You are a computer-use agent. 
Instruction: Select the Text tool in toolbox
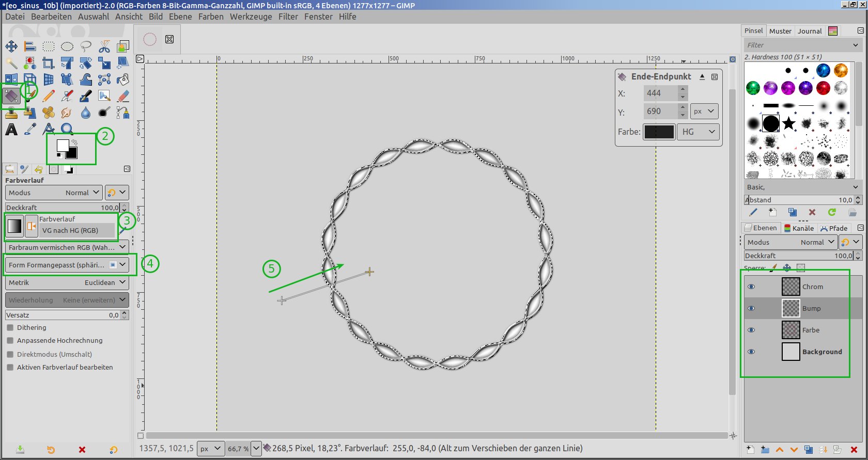pyautogui.click(x=11, y=129)
